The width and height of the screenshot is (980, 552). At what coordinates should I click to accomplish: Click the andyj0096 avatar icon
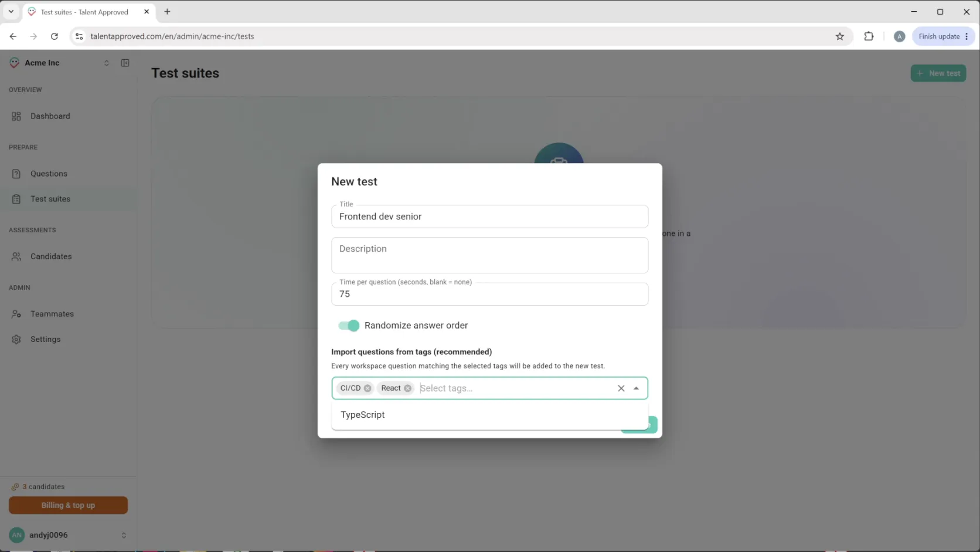point(17,535)
